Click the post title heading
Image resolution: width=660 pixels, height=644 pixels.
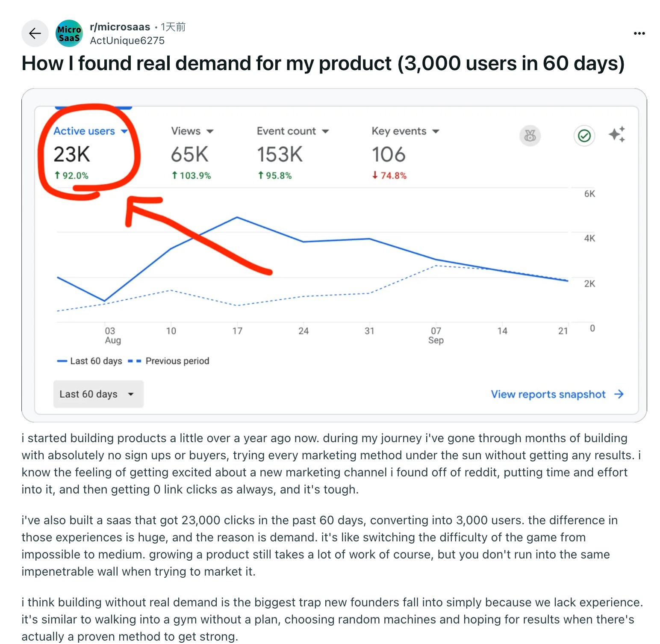pos(323,63)
